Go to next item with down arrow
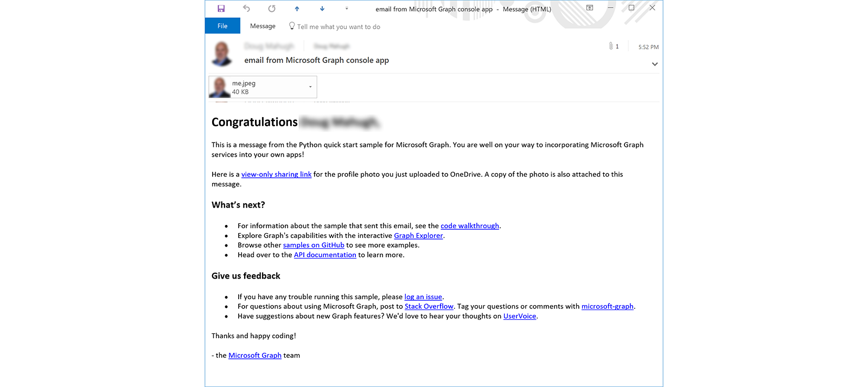 [322, 9]
